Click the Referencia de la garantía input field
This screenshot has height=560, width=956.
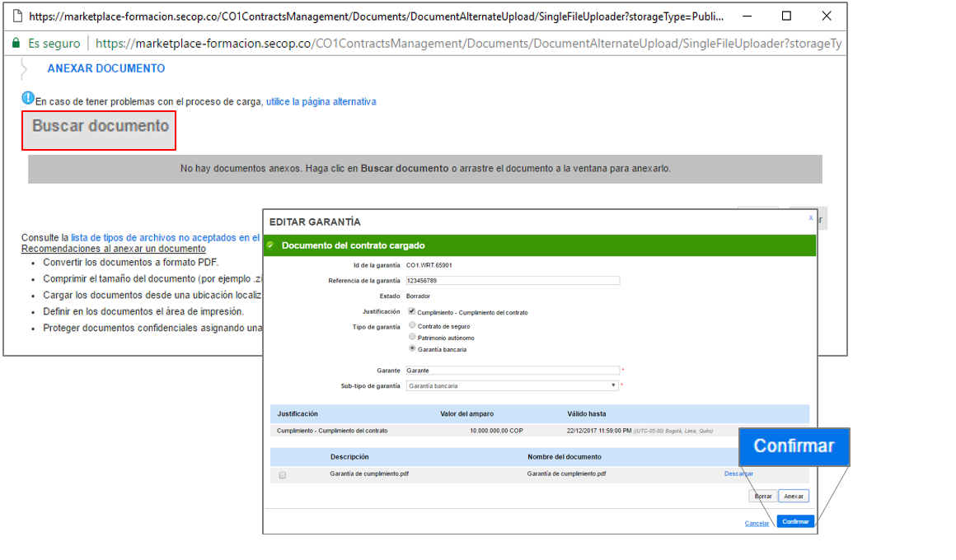click(512, 281)
